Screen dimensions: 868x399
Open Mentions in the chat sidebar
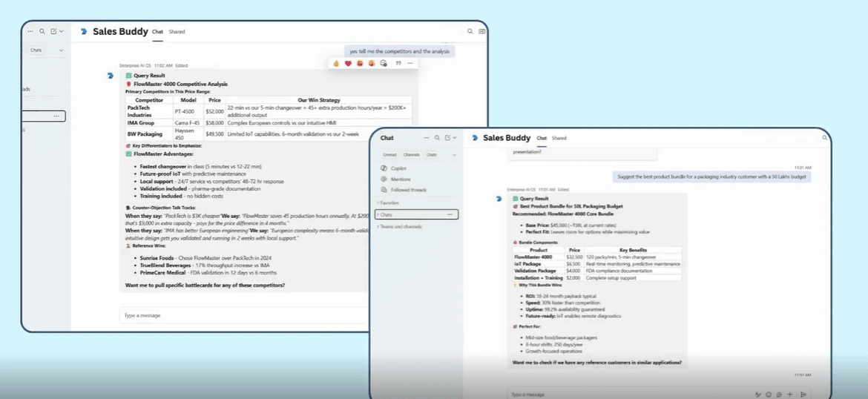tap(401, 179)
